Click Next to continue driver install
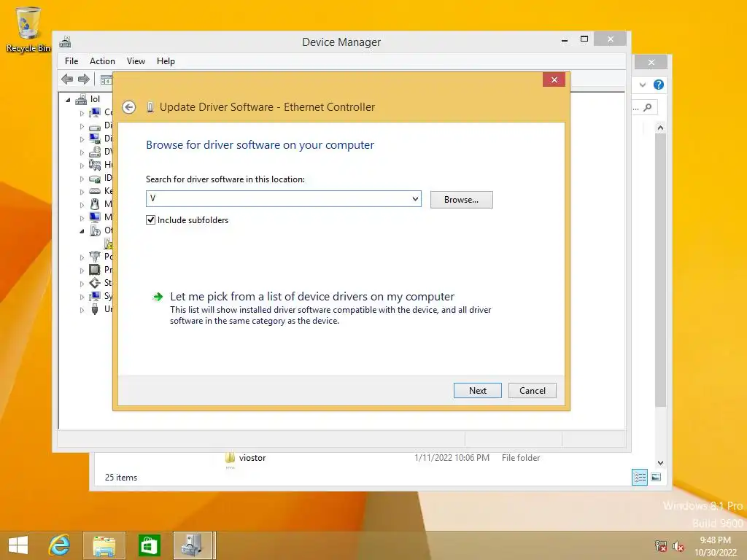Viewport: 747px width, 560px height. [x=477, y=391]
